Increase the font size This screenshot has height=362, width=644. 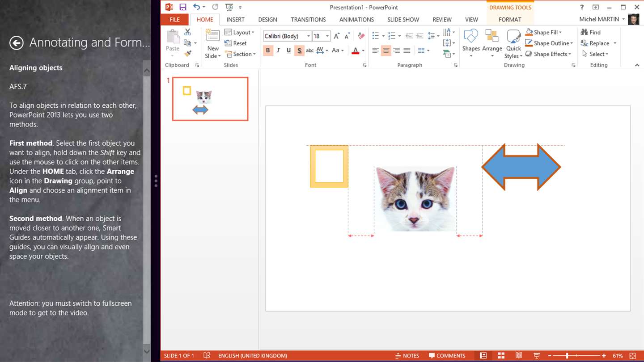(x=337, y=36)
